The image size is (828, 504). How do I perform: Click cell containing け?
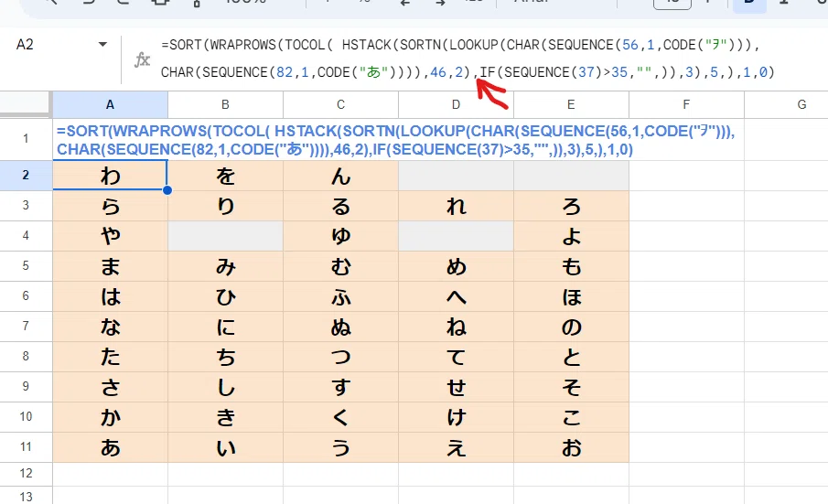click(x=456, y=416)
